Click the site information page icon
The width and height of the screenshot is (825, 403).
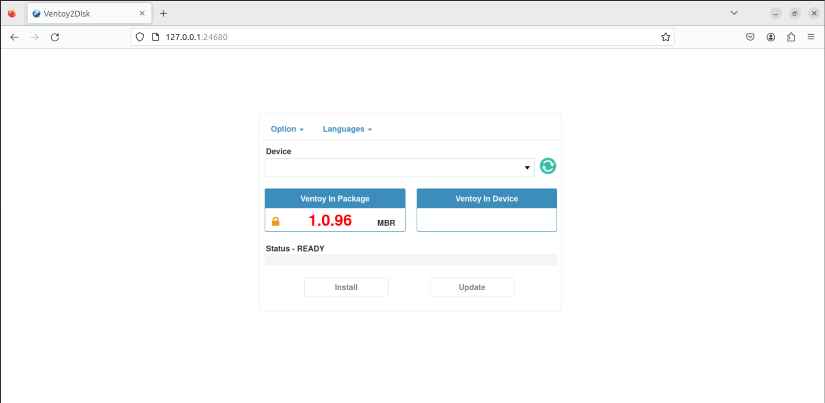pyautogui.click(x=155, y=37)
